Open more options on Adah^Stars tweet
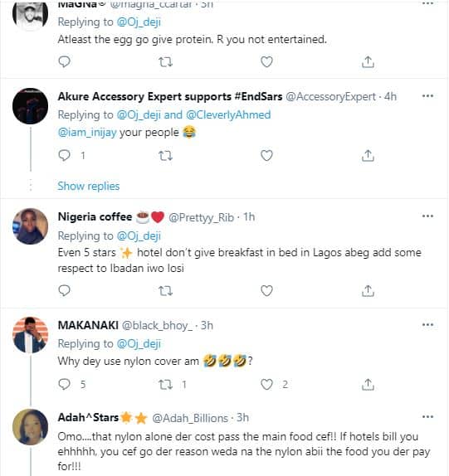 [427, 417]
